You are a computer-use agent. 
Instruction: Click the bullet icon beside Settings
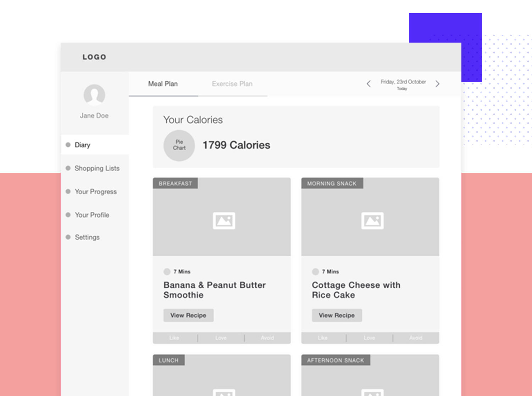click(68, 237)
